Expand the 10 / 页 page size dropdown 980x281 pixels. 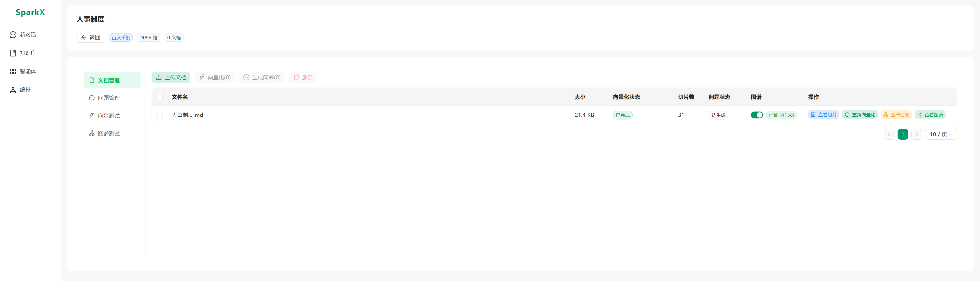click(941, 134)
